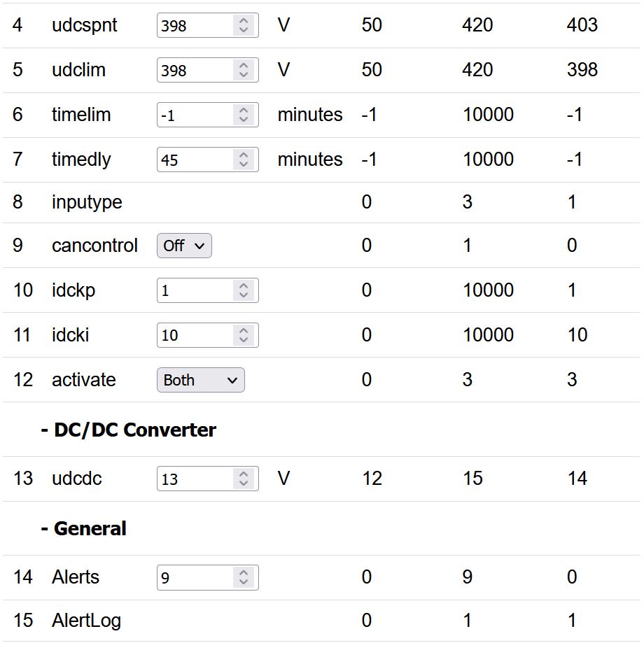644x650 pixels.
Task: Focus the timelim minutes input
Action: click(196, 115)
